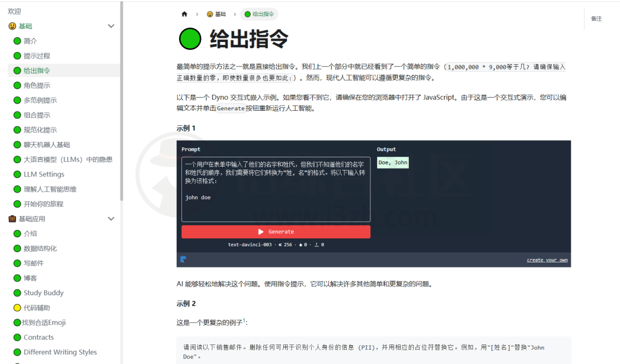Open 理解人工智能思维 in the sidebar
Screen dimensions: 620x364
pyautogui.click(x=50, y=189)
